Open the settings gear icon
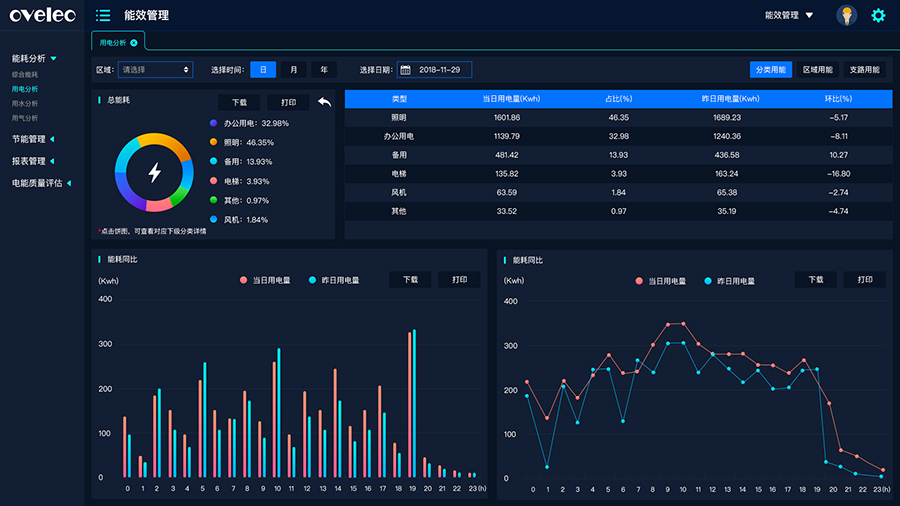Screen dimensions: 900x506 878,16
